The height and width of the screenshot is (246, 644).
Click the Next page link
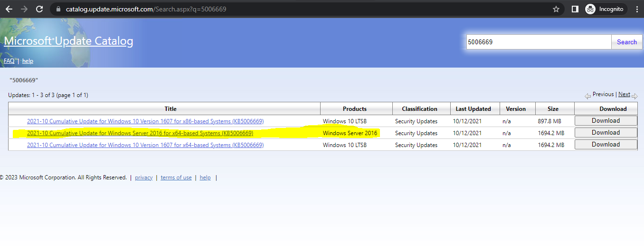(x=624, y=94)
